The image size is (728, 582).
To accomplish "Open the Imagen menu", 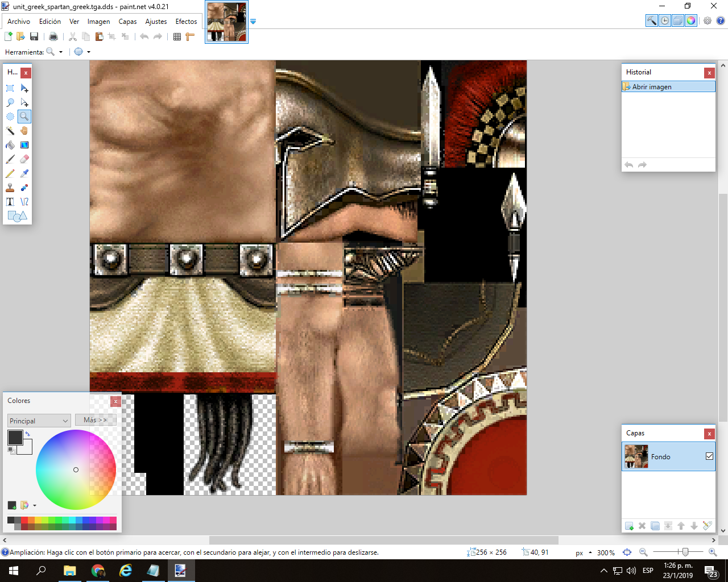I will (x=98, y=22).
